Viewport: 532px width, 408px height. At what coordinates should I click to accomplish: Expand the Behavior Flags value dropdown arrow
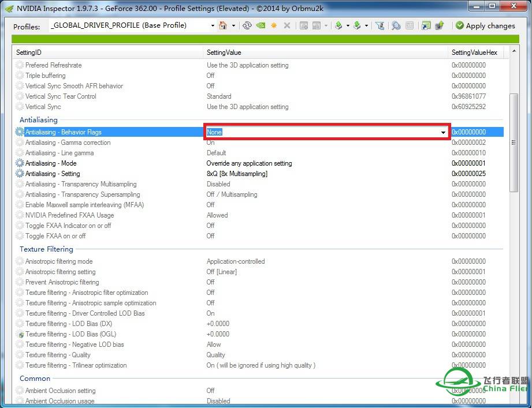click(x=443, y=132)
